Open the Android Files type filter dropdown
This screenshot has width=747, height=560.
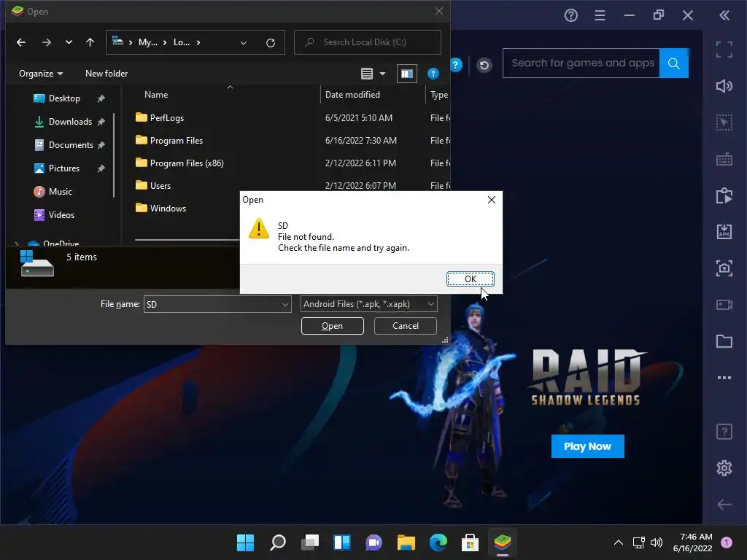point(368,304)
